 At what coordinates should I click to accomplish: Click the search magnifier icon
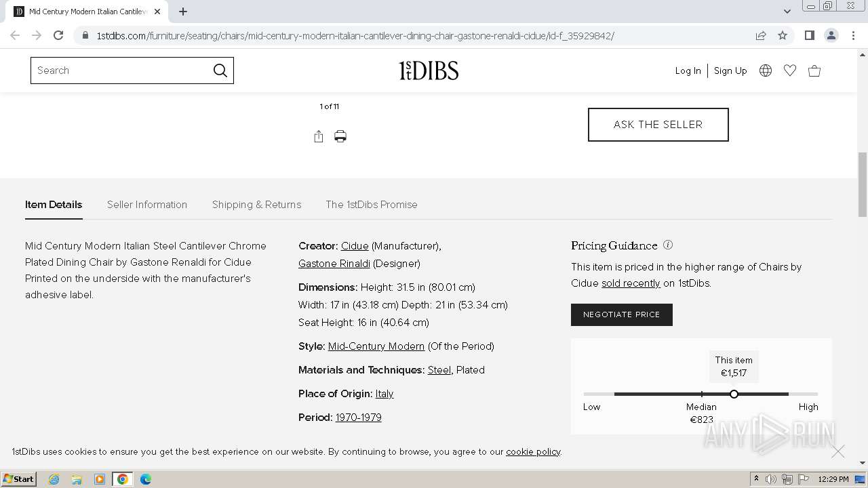point(220,70)
